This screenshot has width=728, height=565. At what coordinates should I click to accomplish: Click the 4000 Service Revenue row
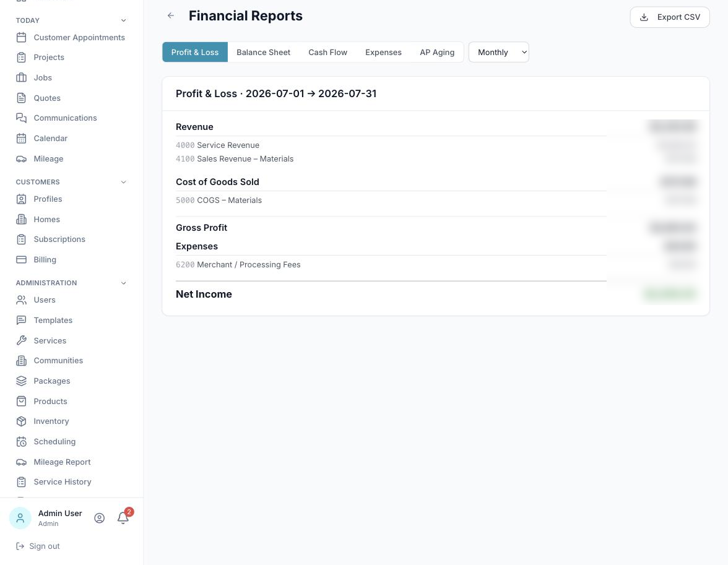pyautogui.click(x=436, y=145)
